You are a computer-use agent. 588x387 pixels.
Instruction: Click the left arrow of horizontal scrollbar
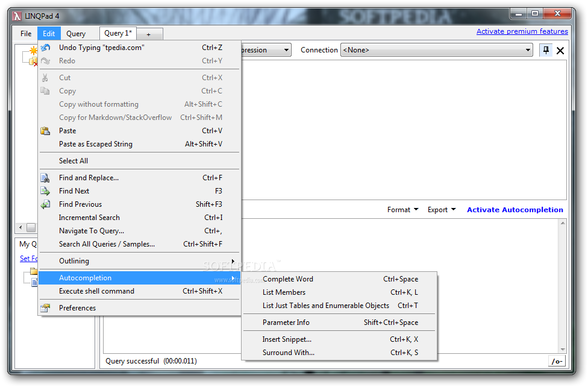(x=20, y=227)
